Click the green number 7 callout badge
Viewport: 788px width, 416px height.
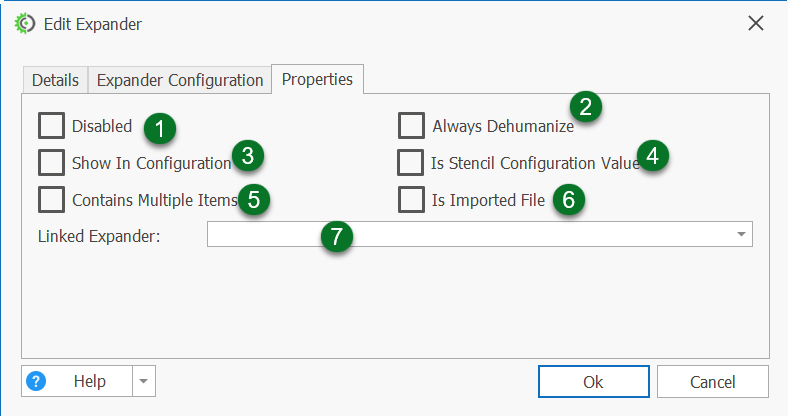coord(337,237)
